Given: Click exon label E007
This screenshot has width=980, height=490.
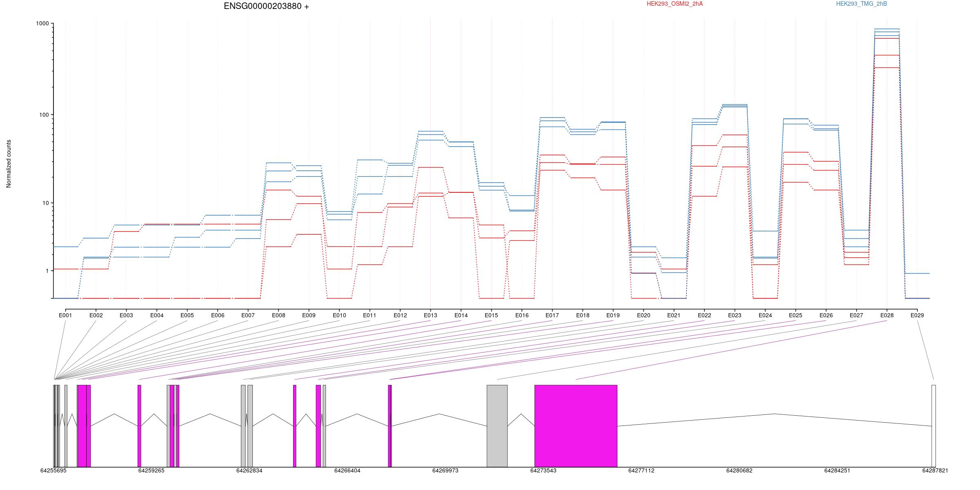Looking at the screenshot, I should click(x=248, y=315).
